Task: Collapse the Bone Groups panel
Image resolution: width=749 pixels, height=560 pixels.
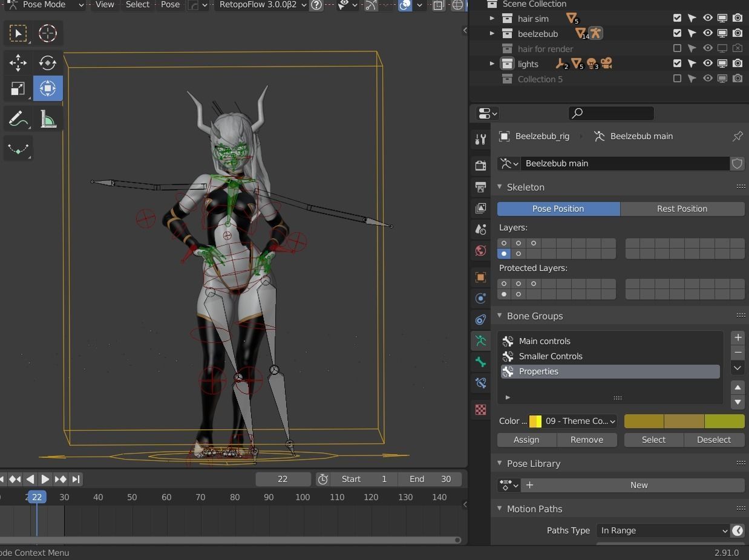Action: pyautogui.click(x=500, y=316)
